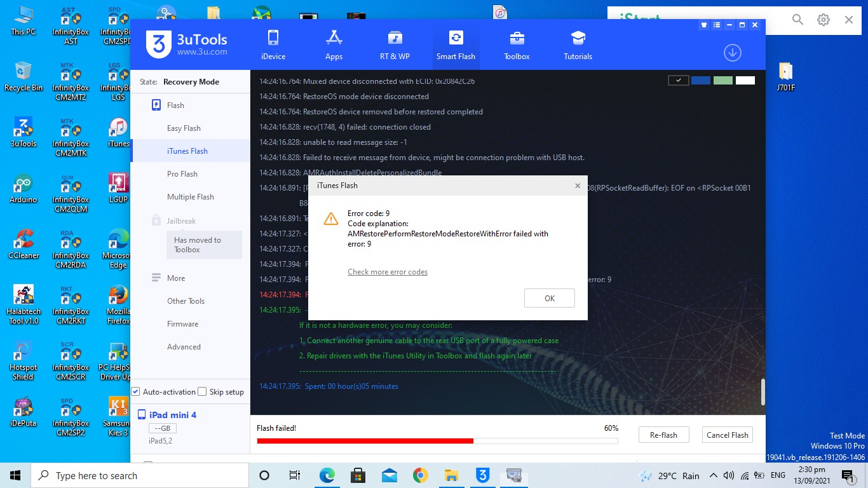Image resolution: width=868 pixels, height=488 pixels.
Task: Click the Windows Start button
Action: click(15, 475)
